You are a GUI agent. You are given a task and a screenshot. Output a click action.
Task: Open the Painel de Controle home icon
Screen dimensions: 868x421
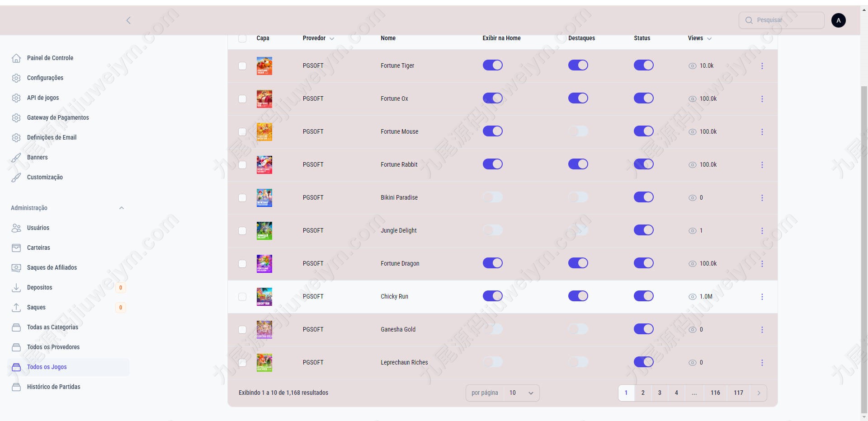[x=16, y=58]
